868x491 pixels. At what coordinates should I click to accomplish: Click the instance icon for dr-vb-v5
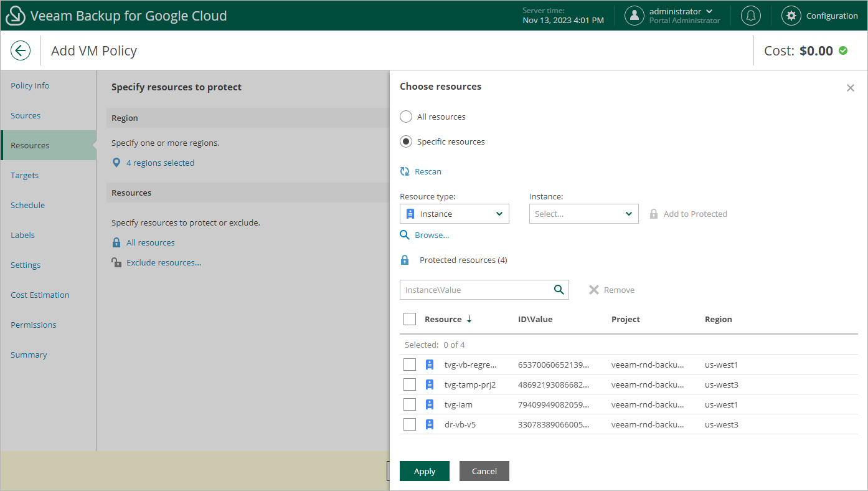[x=430, y=424]
